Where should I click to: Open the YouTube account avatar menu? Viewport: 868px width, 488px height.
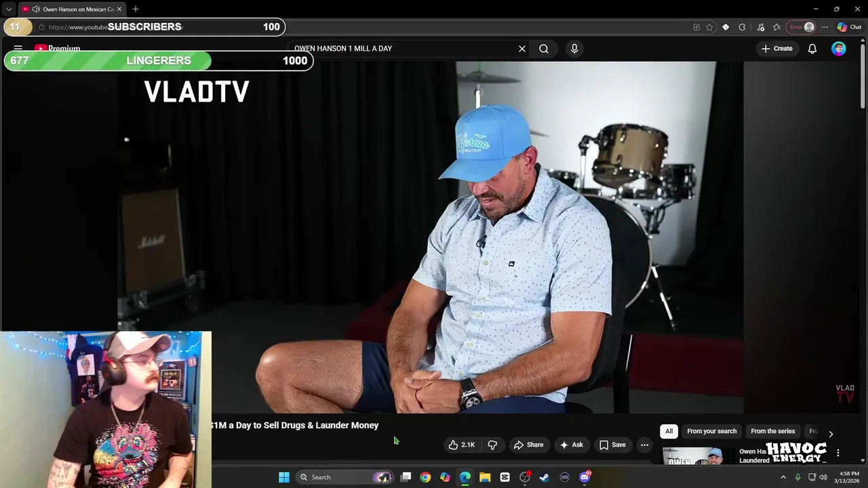(839, 49)
